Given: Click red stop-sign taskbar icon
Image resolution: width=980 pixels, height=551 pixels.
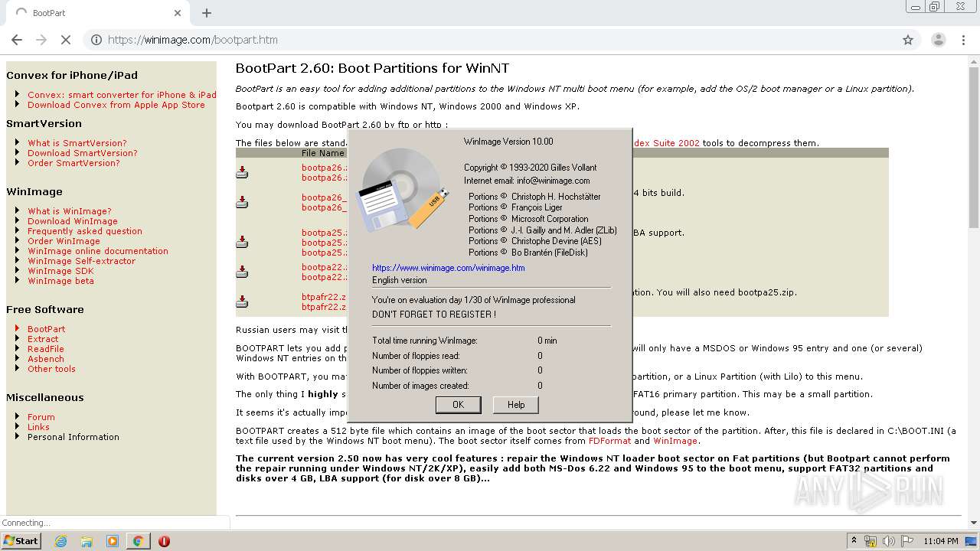Looking at the screenshot, I should point(164,541).
